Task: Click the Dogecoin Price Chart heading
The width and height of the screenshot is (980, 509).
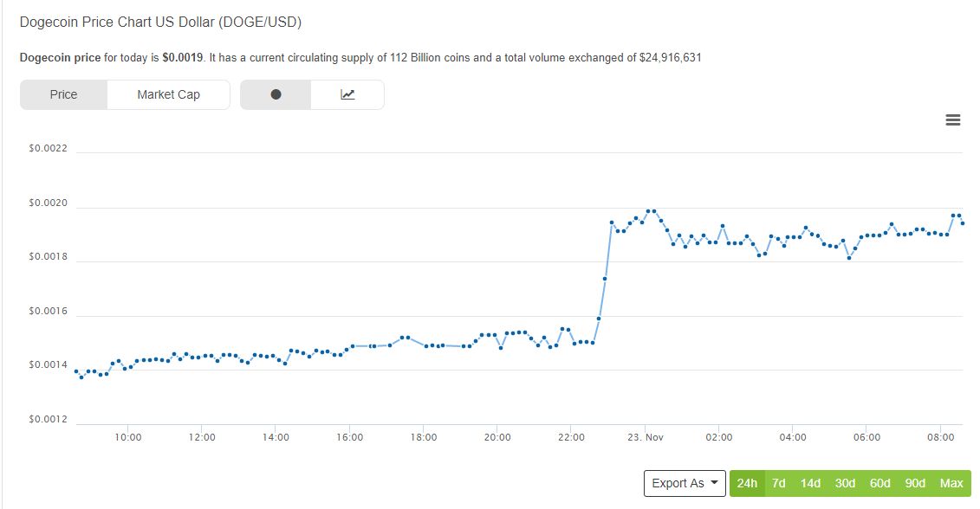Action: click(x=160, y=23)
